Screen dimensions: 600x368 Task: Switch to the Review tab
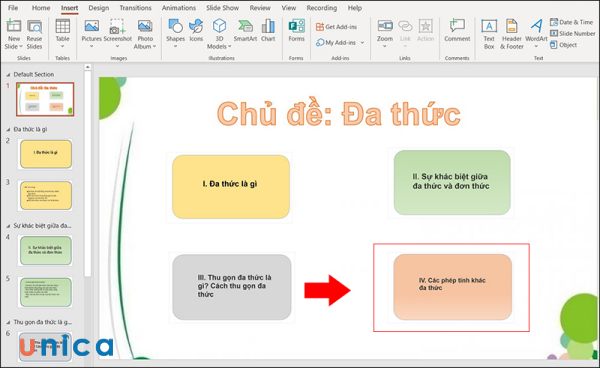pos(260,8)
